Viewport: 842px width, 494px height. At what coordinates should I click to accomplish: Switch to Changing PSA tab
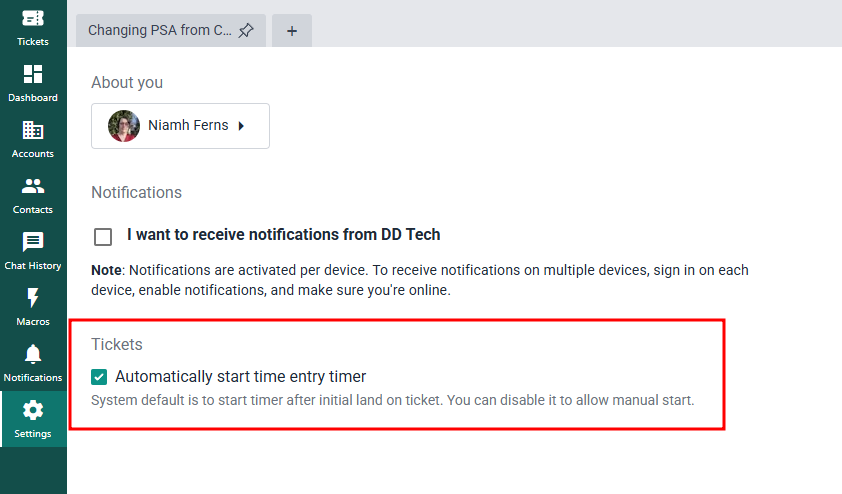[x=159, y=30]
